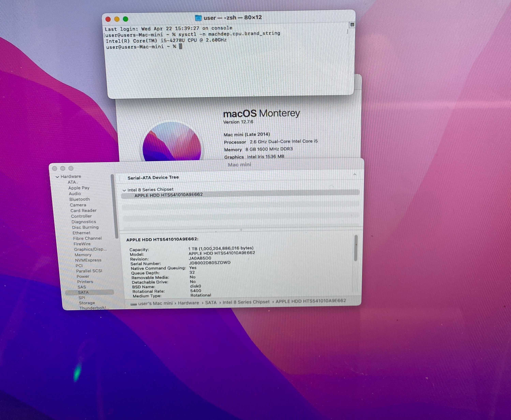The image size is (511, 420).
Task: Minimize Terminal with the yellow button
Action: (x=117, y=19)
